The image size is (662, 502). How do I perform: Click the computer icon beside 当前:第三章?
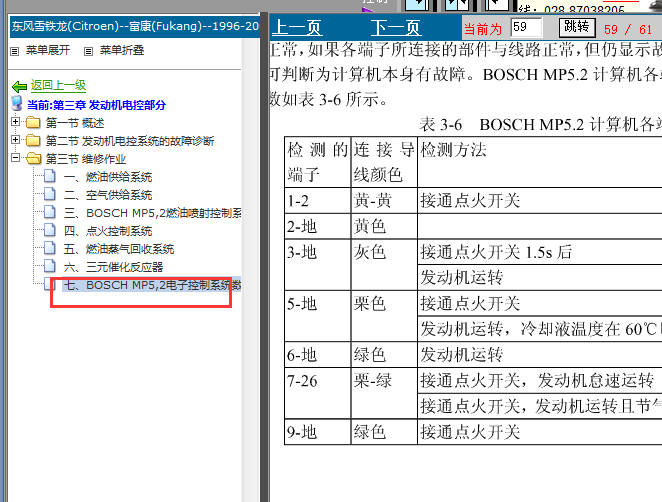[x=17, y=103]
